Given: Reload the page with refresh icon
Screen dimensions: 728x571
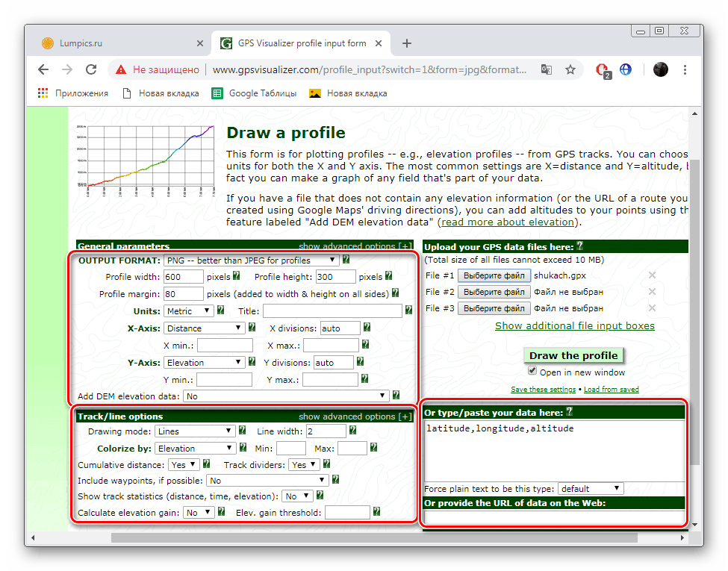Looking at the screenshot, I should [x=91, y=69].
